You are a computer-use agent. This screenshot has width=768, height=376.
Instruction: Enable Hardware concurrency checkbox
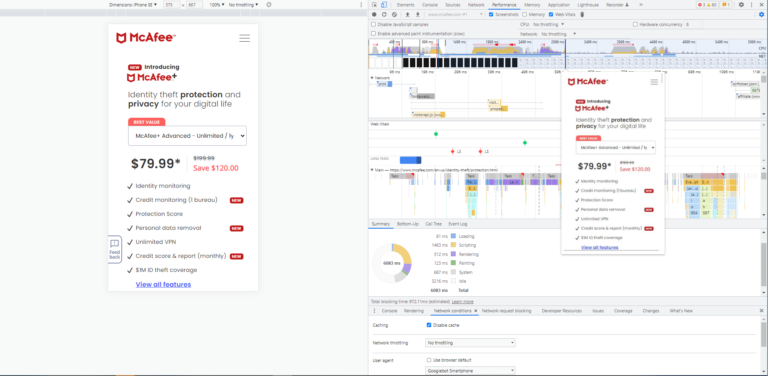click(x=635, y=24)
